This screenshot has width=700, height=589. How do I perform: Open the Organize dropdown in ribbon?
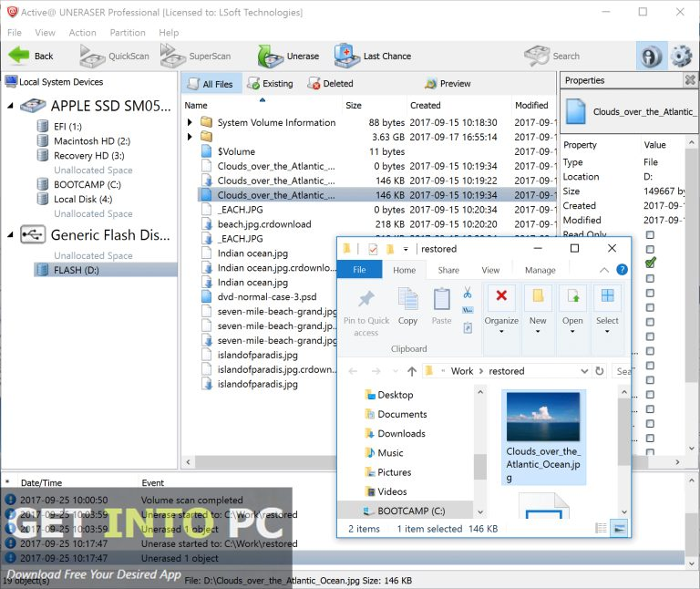click(501, 310)
